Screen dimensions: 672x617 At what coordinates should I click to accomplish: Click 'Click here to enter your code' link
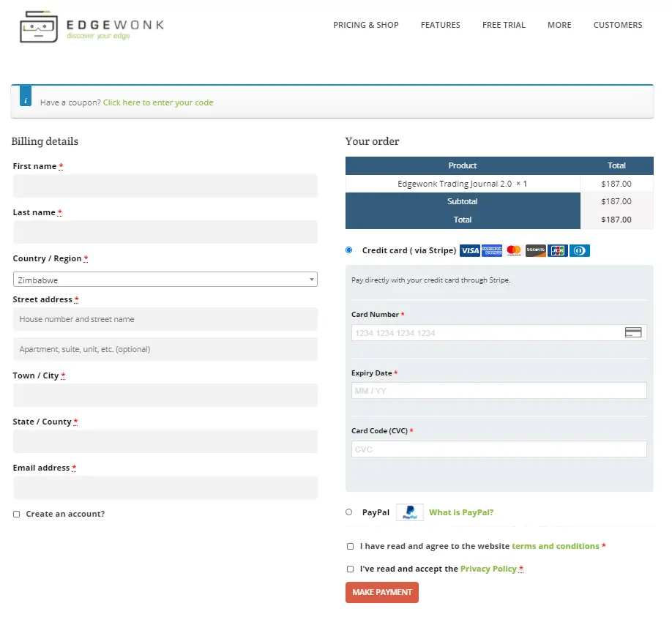click(x=158, y=102)
